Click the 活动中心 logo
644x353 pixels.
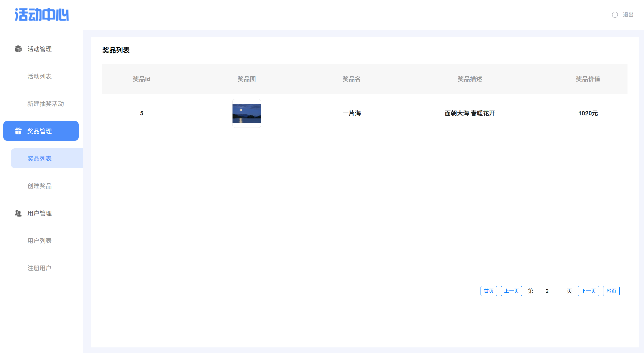point(42,15)
